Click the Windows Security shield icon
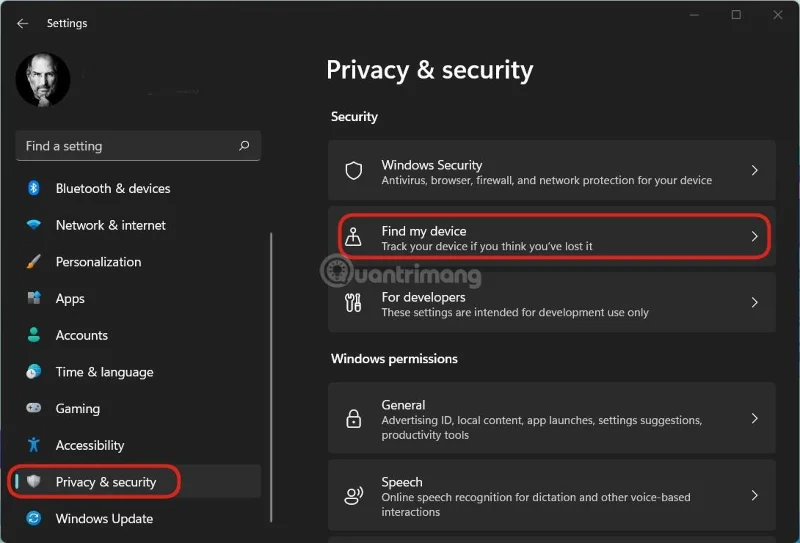Image resolution: width=800 pixels, height=543 pixels. point(354,170)
